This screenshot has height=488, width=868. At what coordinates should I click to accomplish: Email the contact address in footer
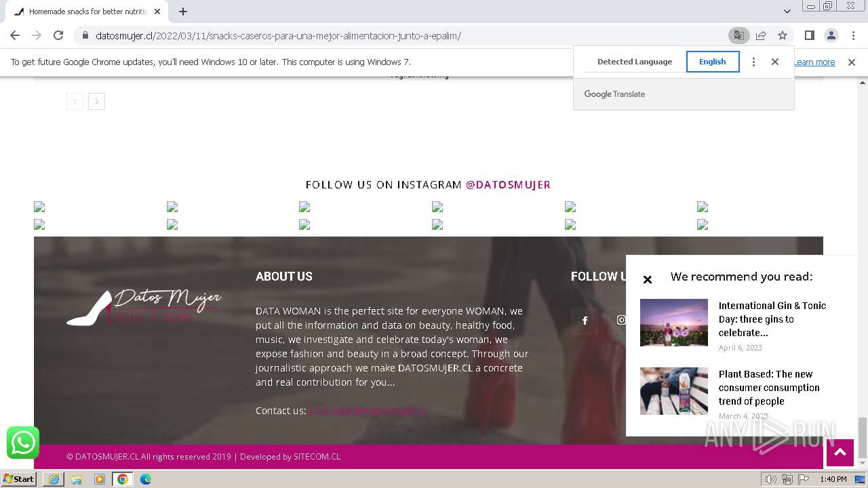click(367, 410)
